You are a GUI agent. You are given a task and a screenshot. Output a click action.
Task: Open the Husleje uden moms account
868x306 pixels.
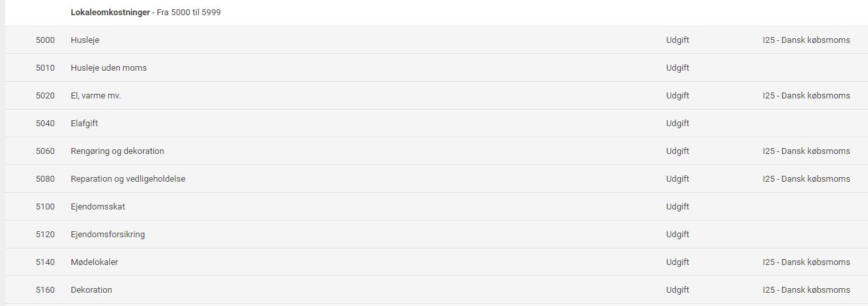[108, 68]
